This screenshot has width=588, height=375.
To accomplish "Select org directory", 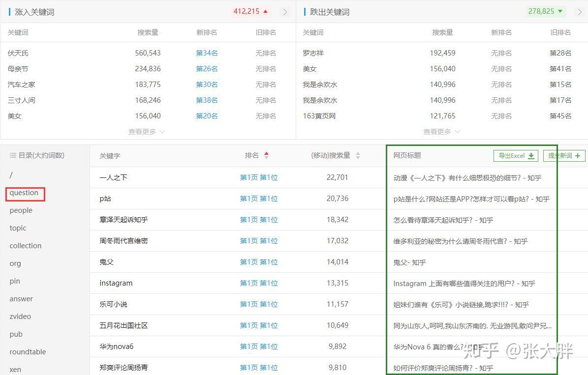I will [x=15, y=263].
